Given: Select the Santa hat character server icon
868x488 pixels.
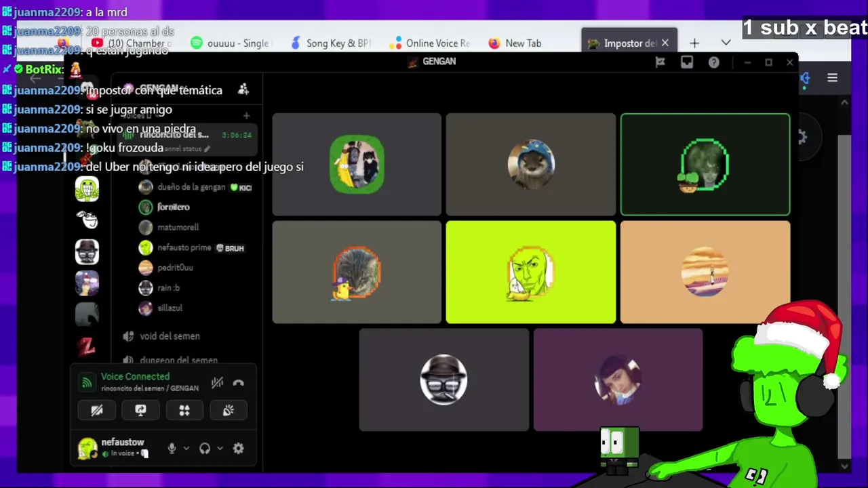Looking at the screenshot, I should [87, 283].
